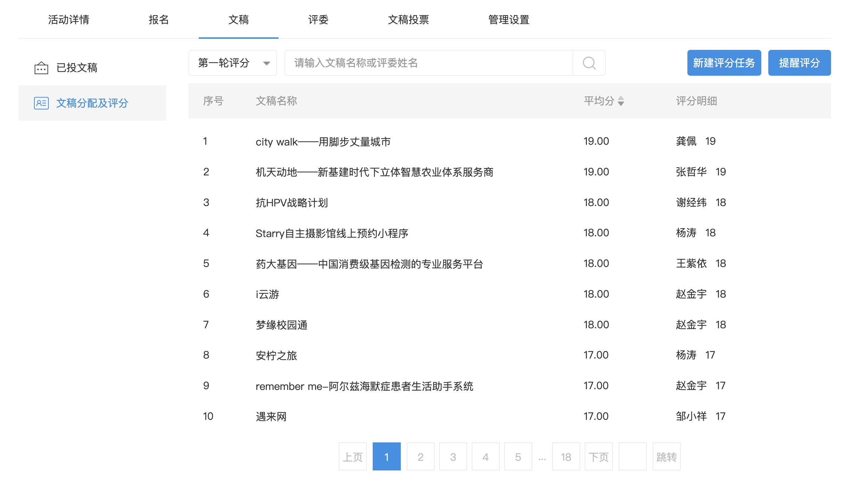Open manuscript 抗HPV战略计划 row
This screenshot has height=483, width=868.
pyautogui.click(x=292, y=203)
